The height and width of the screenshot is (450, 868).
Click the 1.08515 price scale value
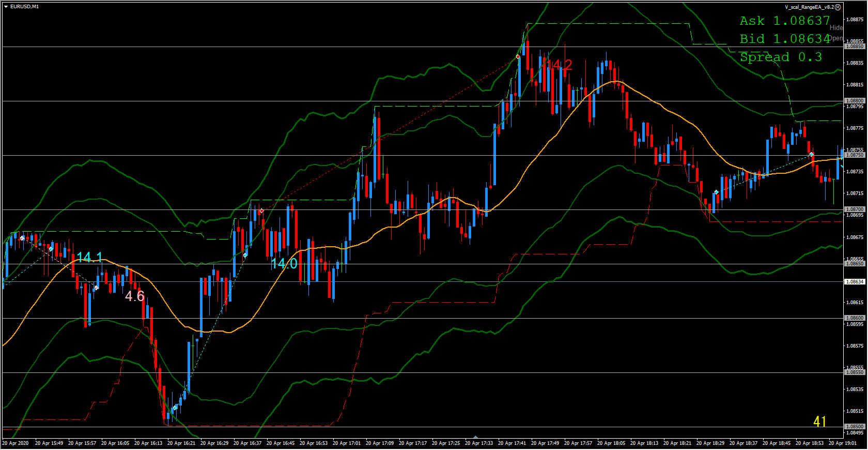tap(855, 411)
